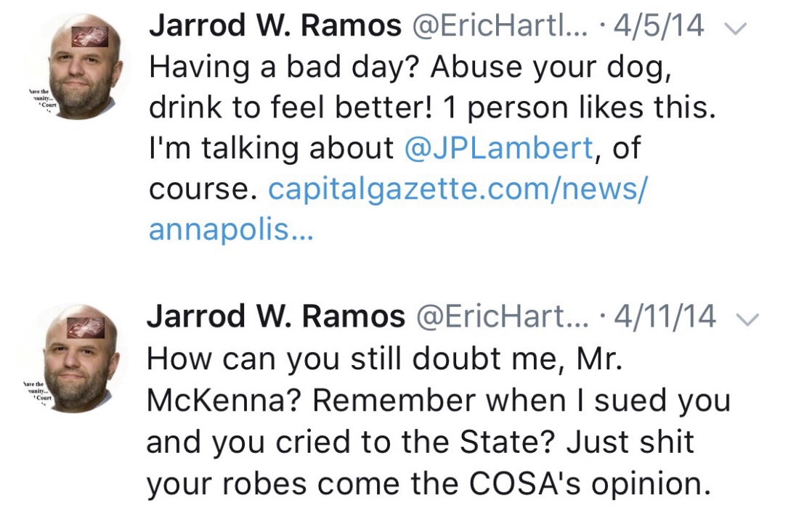This screenshot has height=532, width=812.
Task: Click the 4/5/14 timestamp
Action: [x=659, y=27]
